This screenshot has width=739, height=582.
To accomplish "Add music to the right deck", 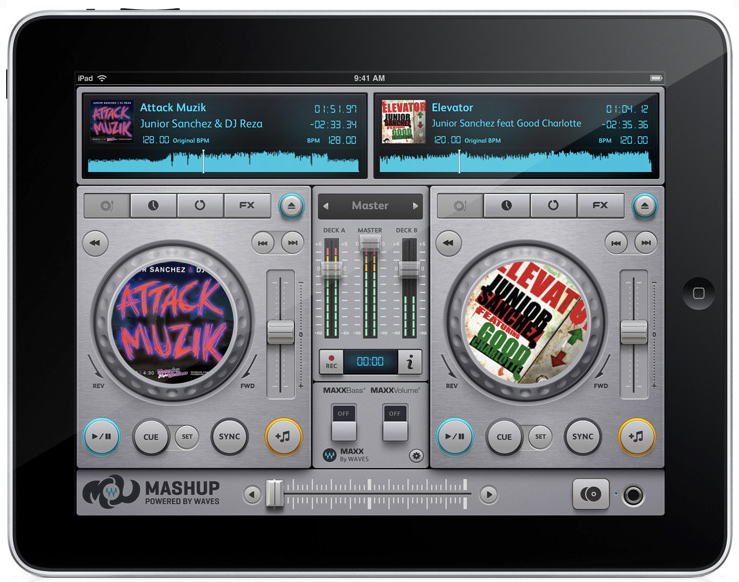I will point(636,437).
